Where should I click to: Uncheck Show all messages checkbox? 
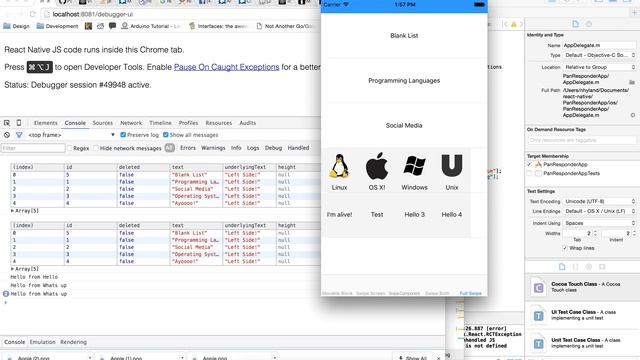click(x=166, y=135)
